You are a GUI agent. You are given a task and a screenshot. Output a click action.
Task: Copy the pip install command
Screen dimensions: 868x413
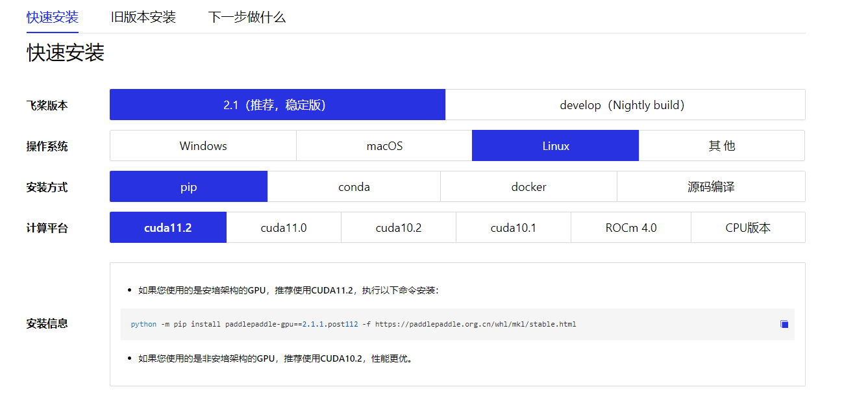point(784,323)
